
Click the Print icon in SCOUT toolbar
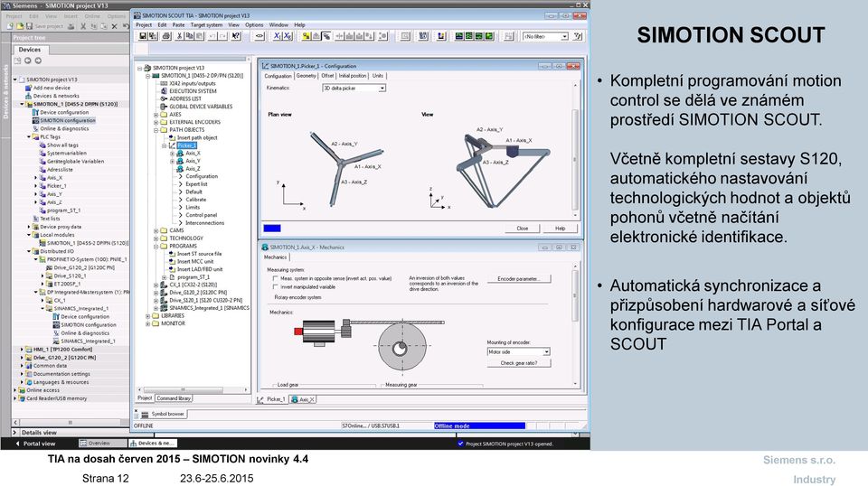pos(166,36)
